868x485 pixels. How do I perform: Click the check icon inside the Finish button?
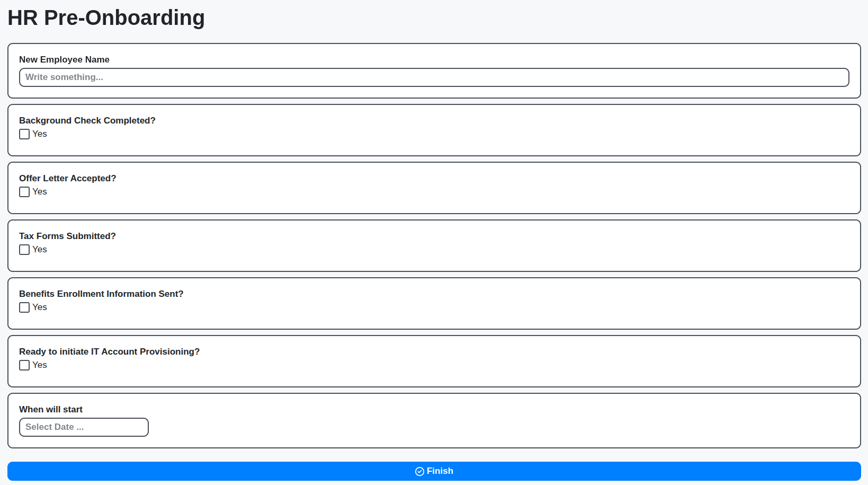coord(419,471)
